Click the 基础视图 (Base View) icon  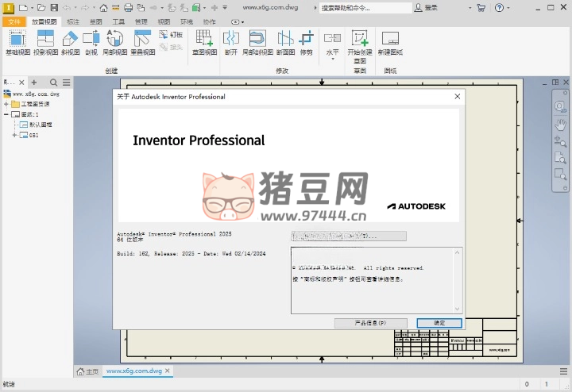[17, 40]
